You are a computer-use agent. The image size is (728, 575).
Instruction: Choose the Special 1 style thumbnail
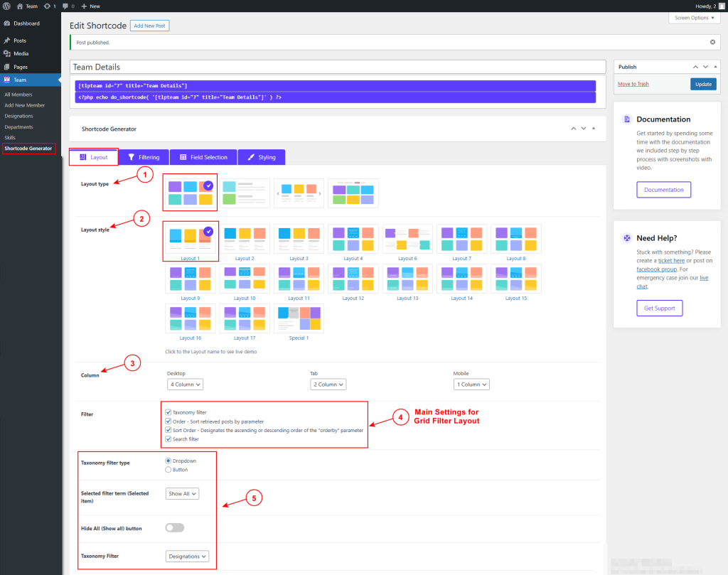(x=299, y=318)
